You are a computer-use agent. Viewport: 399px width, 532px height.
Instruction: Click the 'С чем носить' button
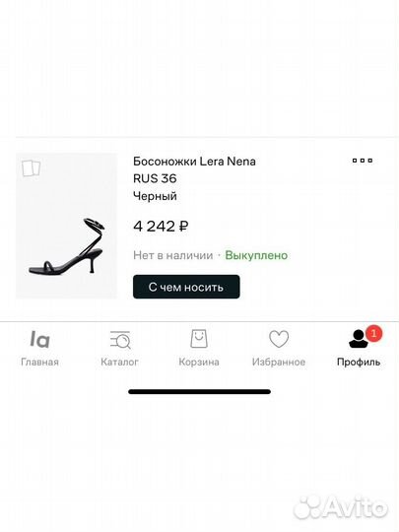pyautogui.click(x=186, y=287)
